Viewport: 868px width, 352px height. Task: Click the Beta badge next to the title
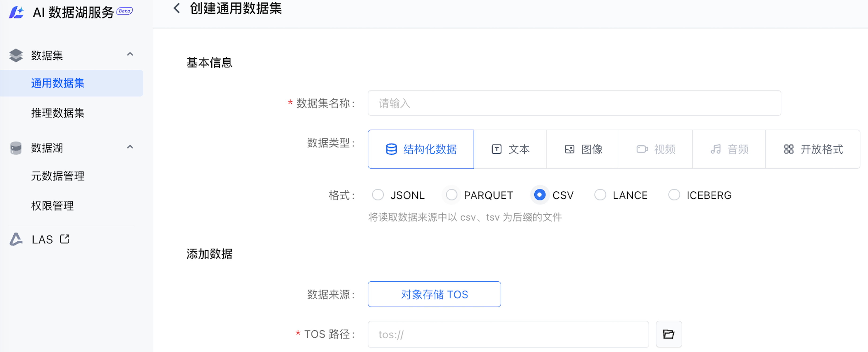tap(124, 11)
